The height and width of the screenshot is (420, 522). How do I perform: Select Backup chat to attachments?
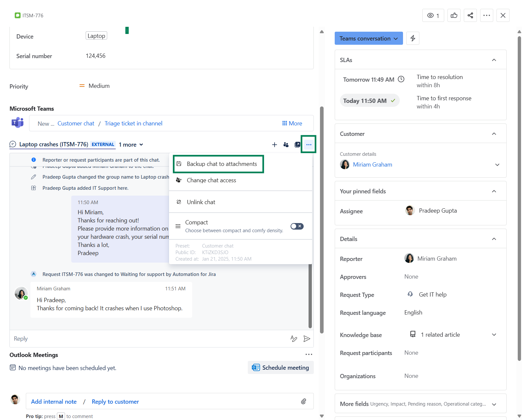[x=222, y=164]
